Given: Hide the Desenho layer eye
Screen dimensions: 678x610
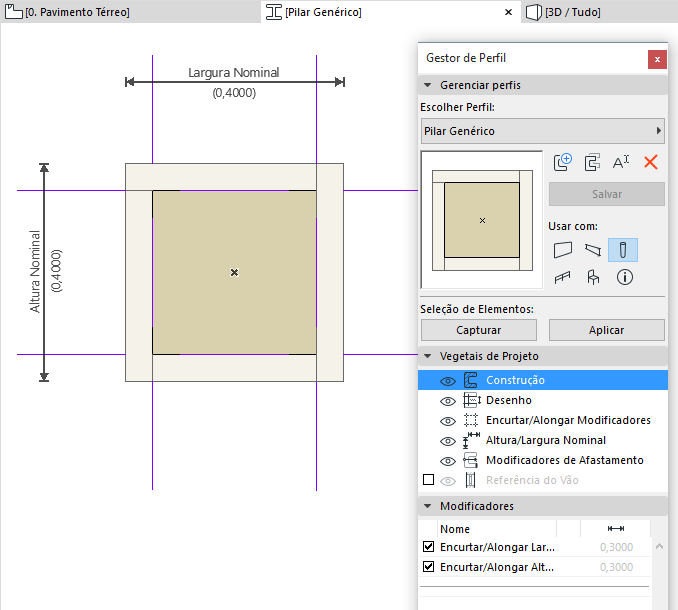Looking at the screenshot, I should point(448,401).
